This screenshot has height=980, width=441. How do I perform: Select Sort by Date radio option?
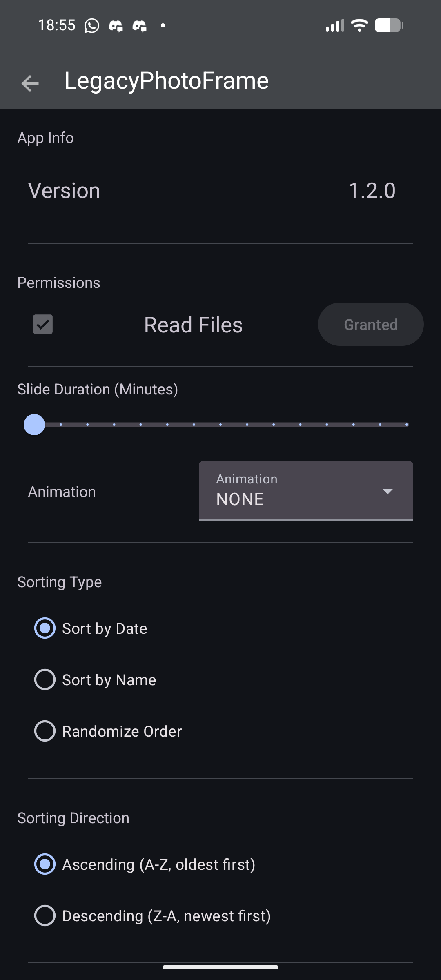pos(91,628)
